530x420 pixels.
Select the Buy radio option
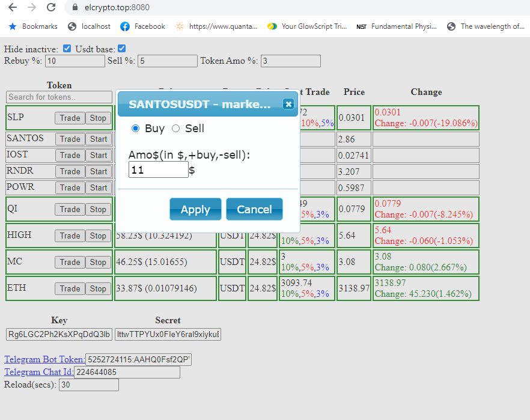(x=136, y=129)
